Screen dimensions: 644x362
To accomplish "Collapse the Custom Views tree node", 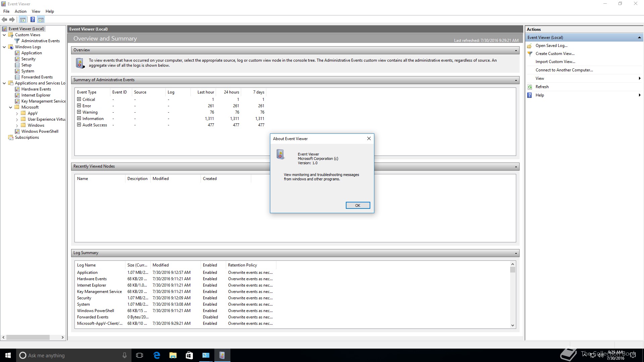I will click(4, 35).
